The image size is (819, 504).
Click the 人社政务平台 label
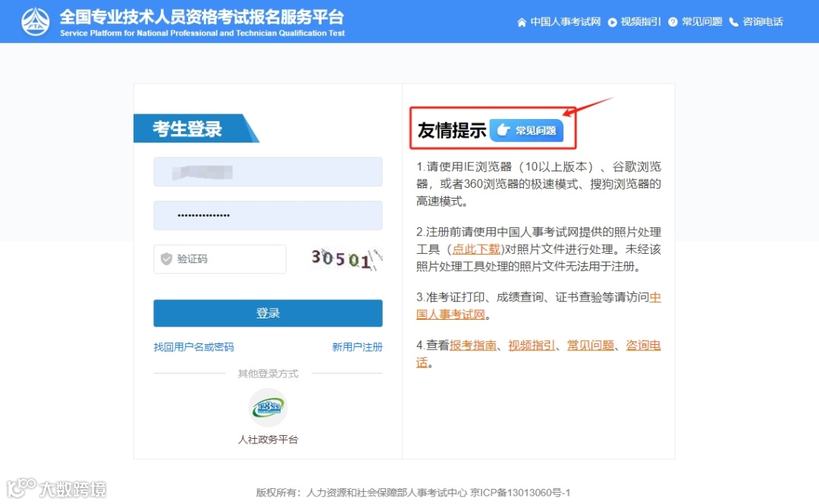coord(268,440)
